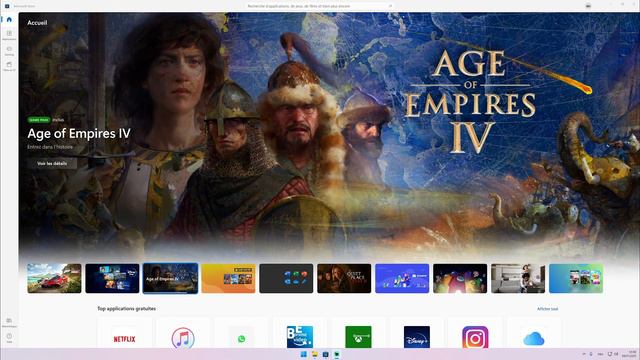
Task: Click the taskbar icon right of Microsoft Store
Action: pyautogui.click(x=337, y=354)
